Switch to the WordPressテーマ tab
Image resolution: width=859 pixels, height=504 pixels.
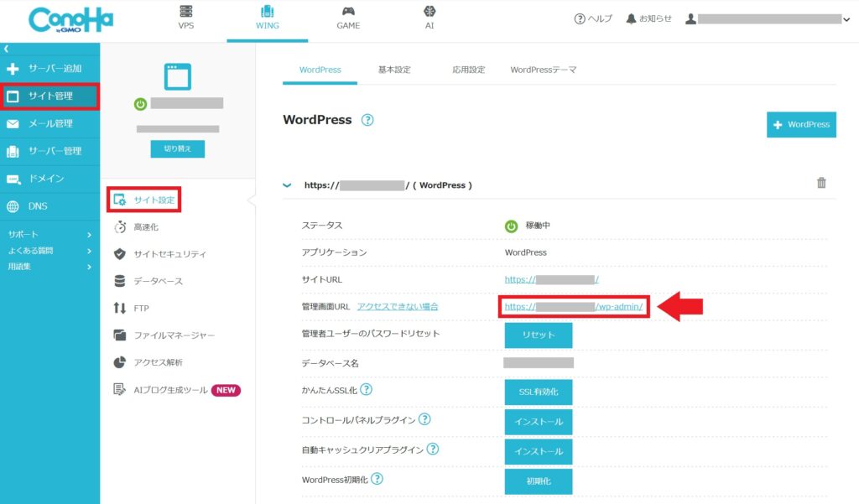click(544, 70)
